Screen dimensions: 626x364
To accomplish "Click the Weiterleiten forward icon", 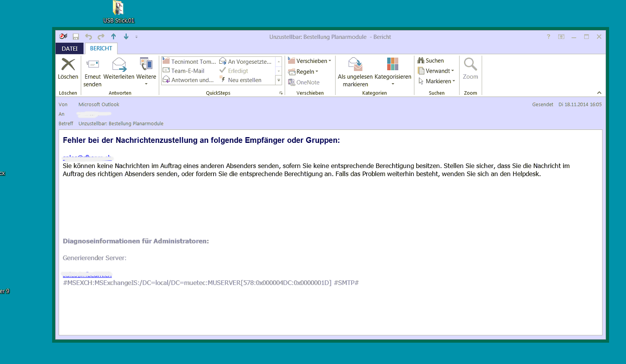I will coord(119,64).
